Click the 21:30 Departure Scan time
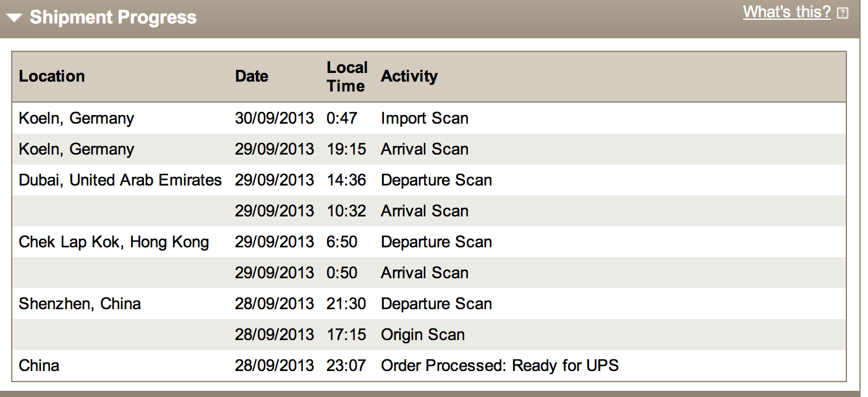The image size is (868, 397). pyautogui.click(x=346, y=304)
